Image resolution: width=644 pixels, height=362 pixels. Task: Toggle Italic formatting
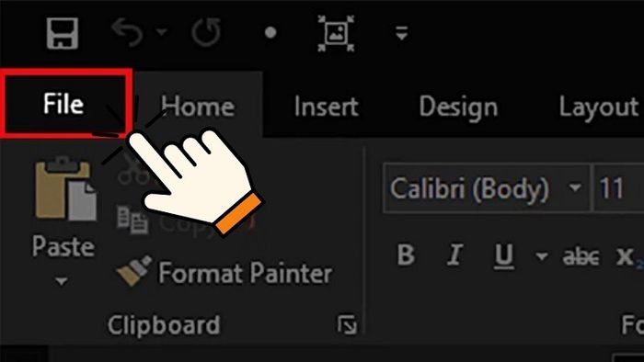pyautogui.click(x=454, y=255)
